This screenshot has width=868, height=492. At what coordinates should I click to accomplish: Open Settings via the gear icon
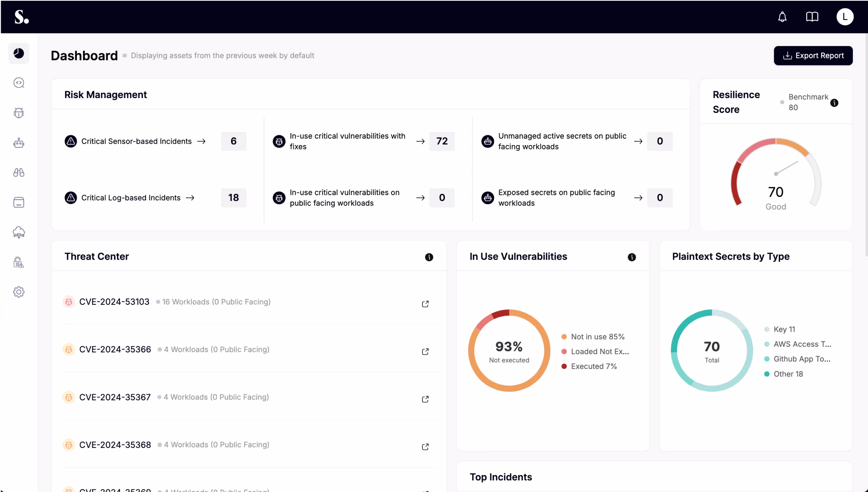pos(18,292)
